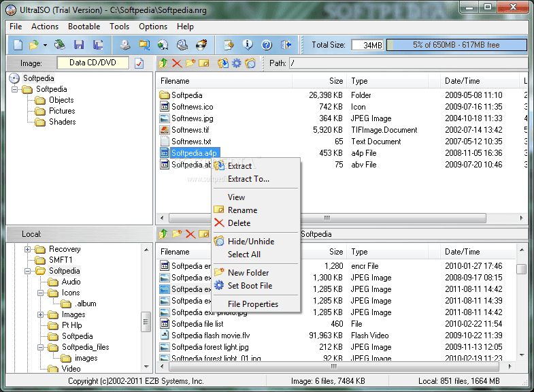The width and height of the screenshot is (534, 392).
Task: Click the Make CD/DVD Image icon
Action: [x=125, y=45]
